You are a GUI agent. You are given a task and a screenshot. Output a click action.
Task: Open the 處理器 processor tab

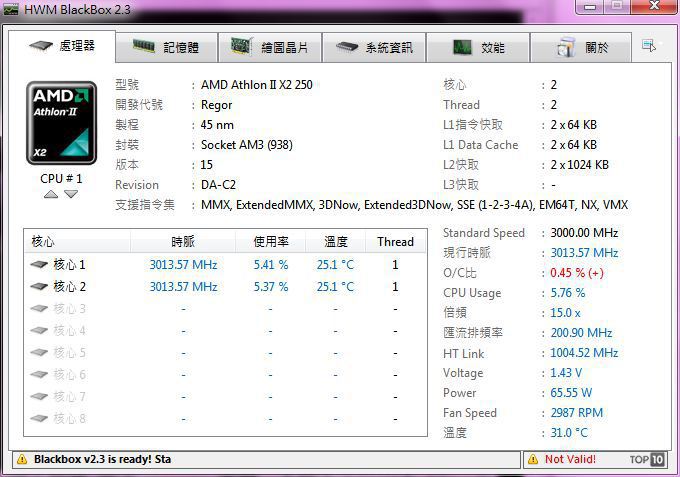coord(62,46)
